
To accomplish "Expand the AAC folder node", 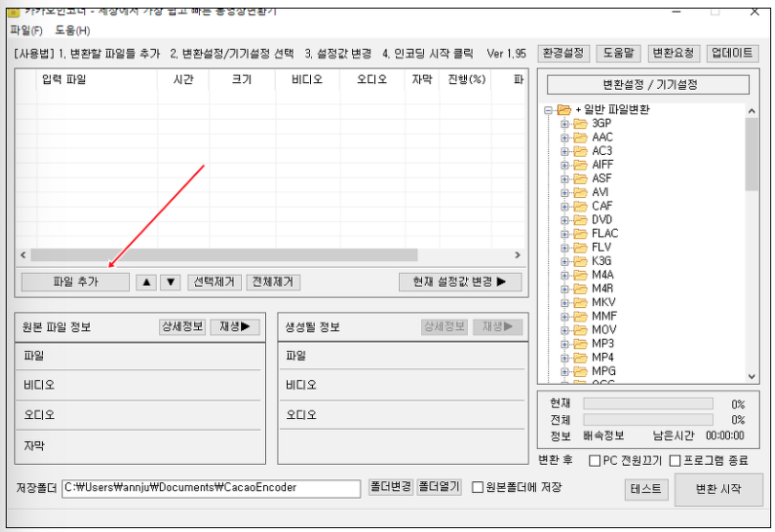I will coord(565,138).
